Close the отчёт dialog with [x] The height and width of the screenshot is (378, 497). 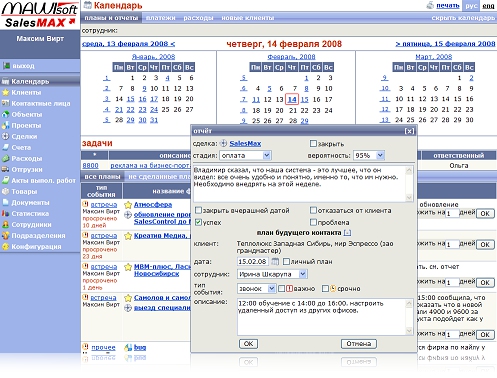coord(410,131)
